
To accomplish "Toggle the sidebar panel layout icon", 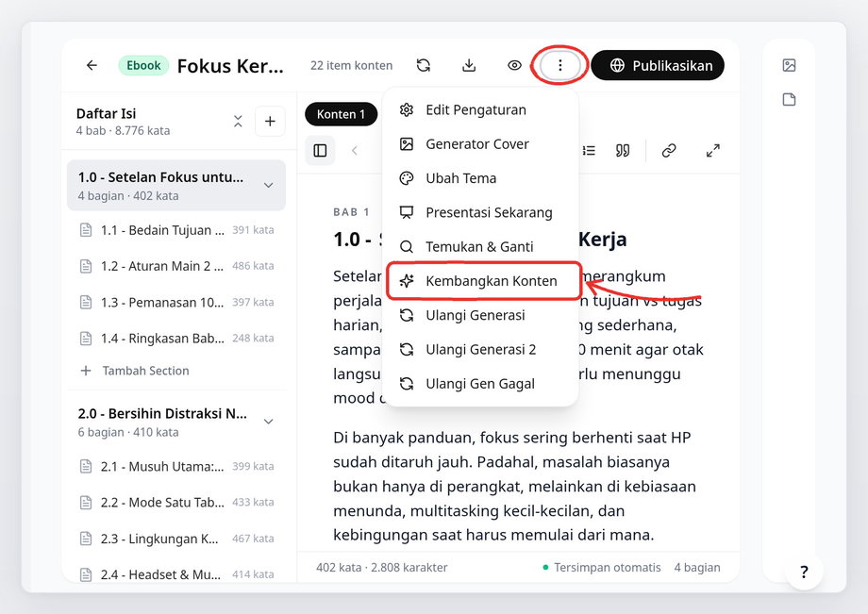I will coord(320,151).
